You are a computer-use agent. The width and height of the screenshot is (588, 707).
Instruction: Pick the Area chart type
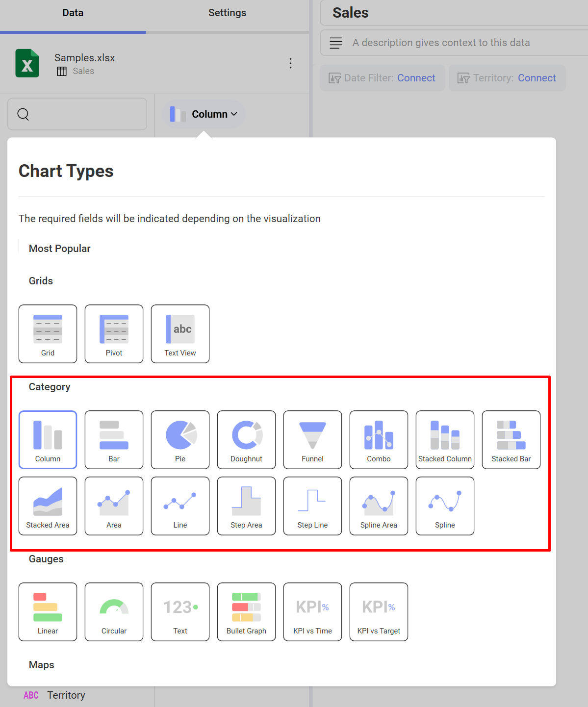click(114, 506)
